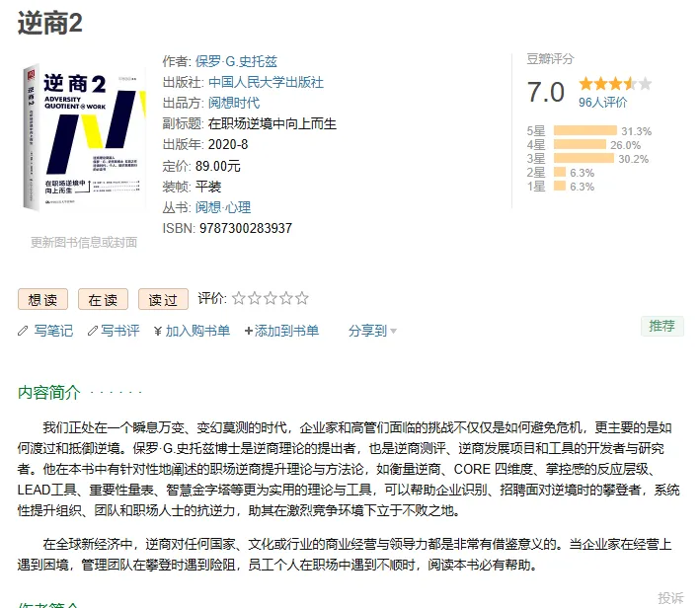
Task: Open series link 阅想·心理
Action: coord(223,207)
